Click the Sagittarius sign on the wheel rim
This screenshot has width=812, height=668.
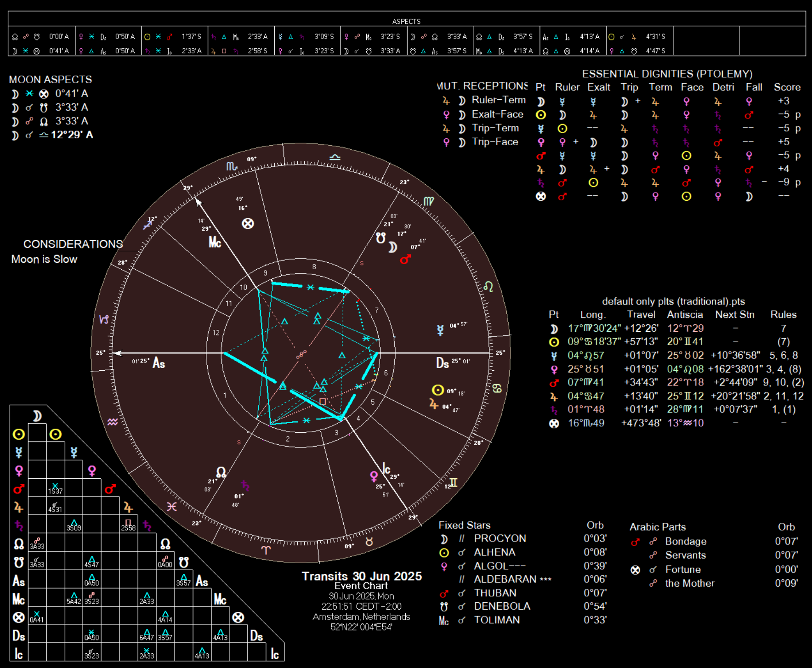pyautogui.click(x=148, y=224)
